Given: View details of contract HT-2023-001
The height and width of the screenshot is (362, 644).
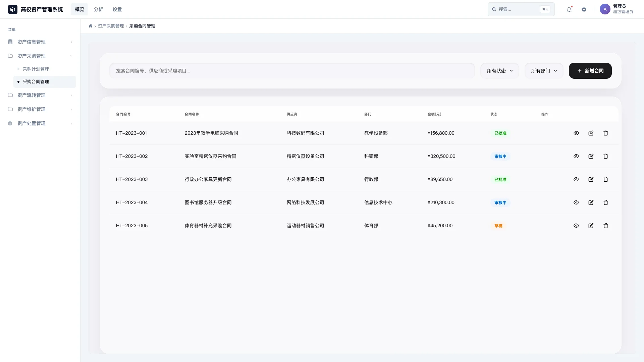Looking at the screenshot, I should (x=576, y=133).
